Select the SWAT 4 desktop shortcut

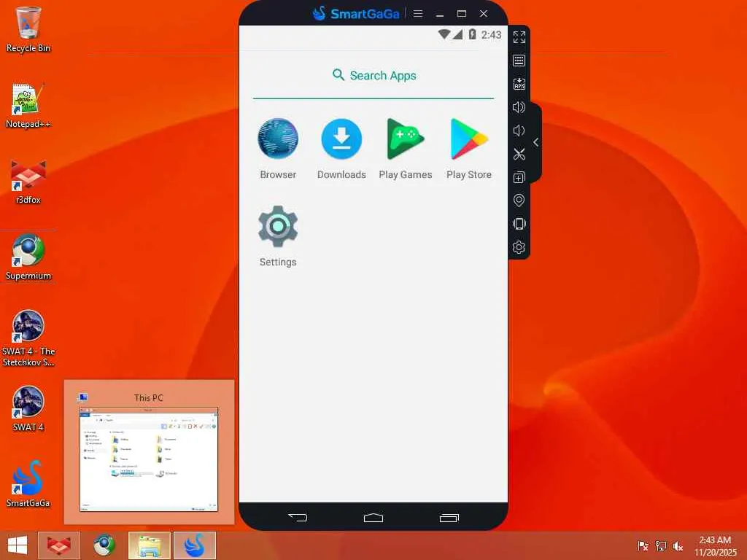[28, 409]
